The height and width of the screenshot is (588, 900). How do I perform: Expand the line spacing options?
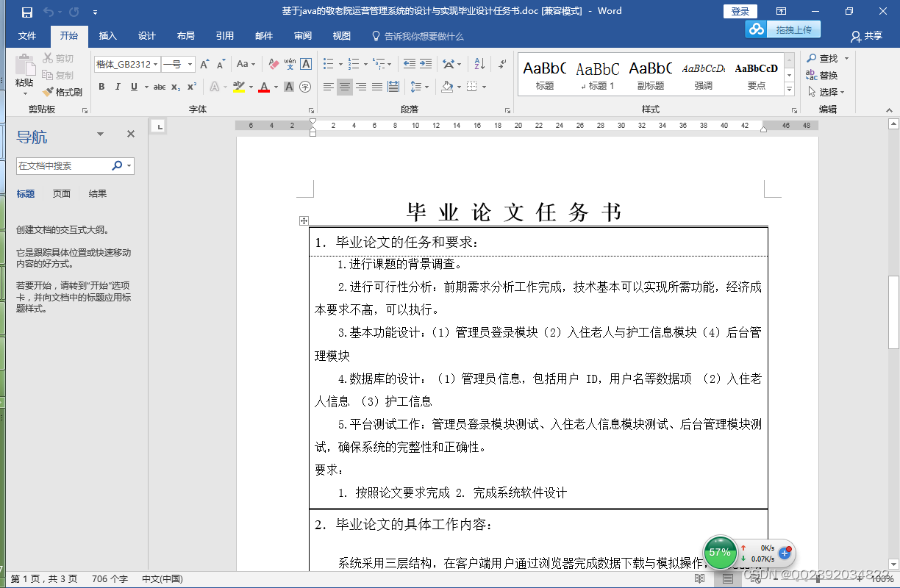click(427, 87)
